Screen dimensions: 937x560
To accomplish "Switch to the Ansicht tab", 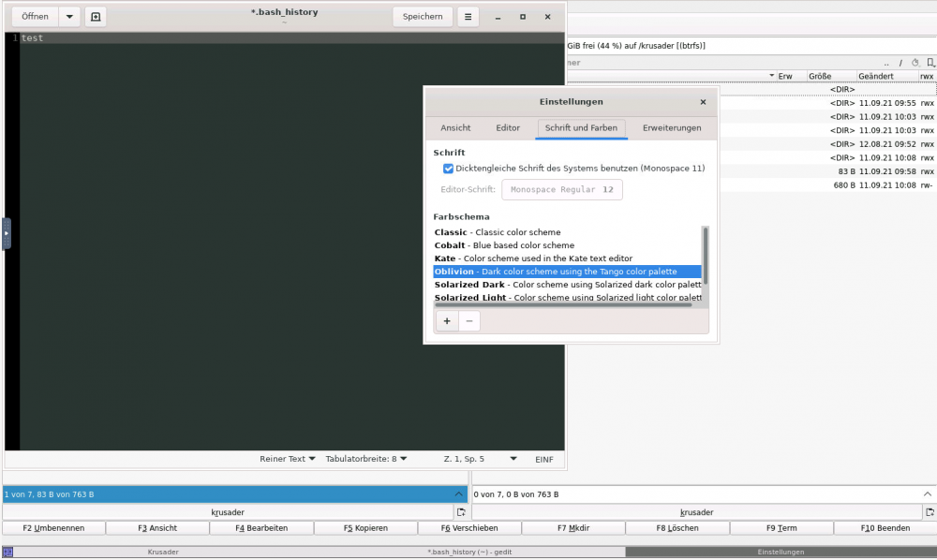I will [455, 127].
